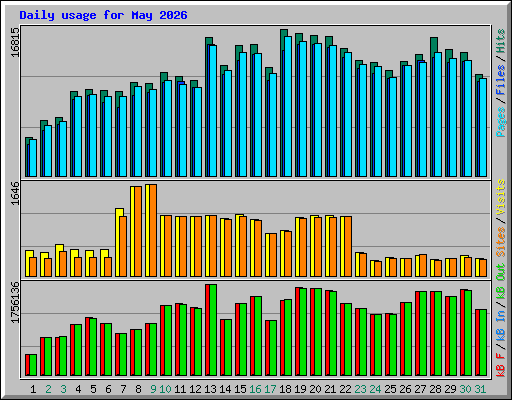Click green day label 10 on the x-axis
Image resolution: width=512 pixels, height=400 pixels.
(165, 389)
